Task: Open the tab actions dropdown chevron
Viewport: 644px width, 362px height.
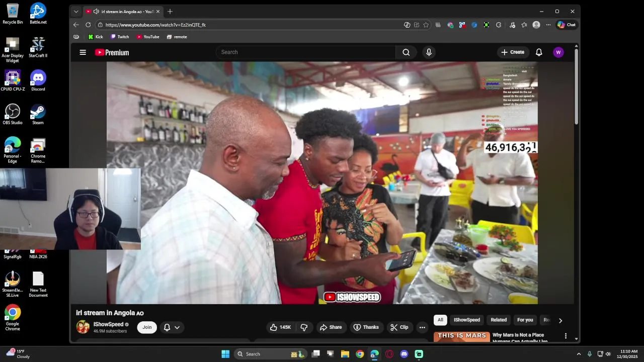Action: tap(76, 11)
